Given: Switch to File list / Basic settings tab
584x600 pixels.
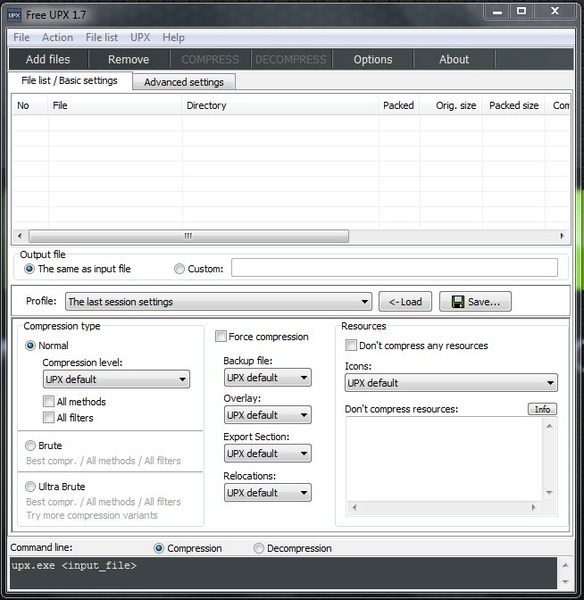Looking at the screenshot, I should click(x=70, y=81).
